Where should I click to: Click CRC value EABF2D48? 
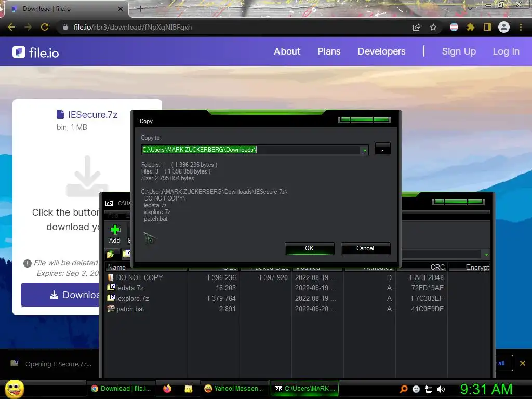427,277
